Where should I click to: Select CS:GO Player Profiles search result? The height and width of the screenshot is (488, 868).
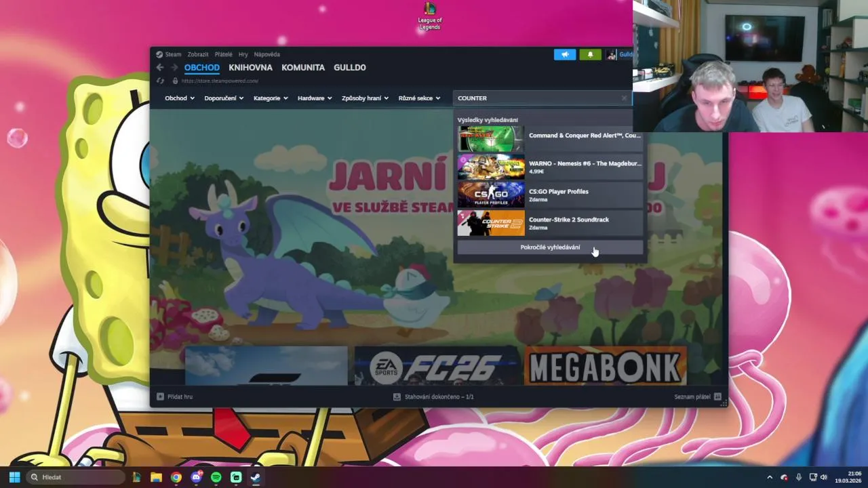pyautogui.click(x=550, y=195)
